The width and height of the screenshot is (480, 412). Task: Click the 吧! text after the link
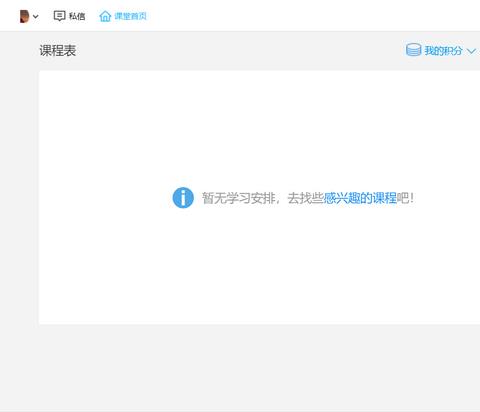[x=405, y=198]
